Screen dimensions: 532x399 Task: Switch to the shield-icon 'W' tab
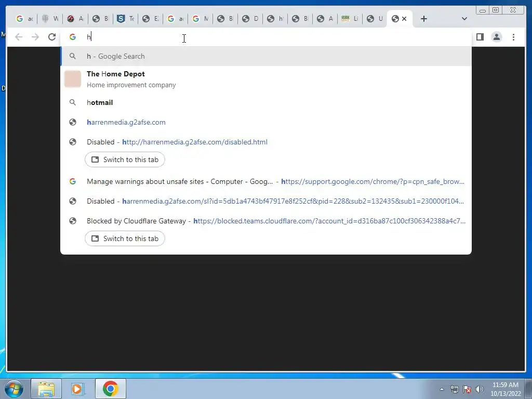pos(50,19)
